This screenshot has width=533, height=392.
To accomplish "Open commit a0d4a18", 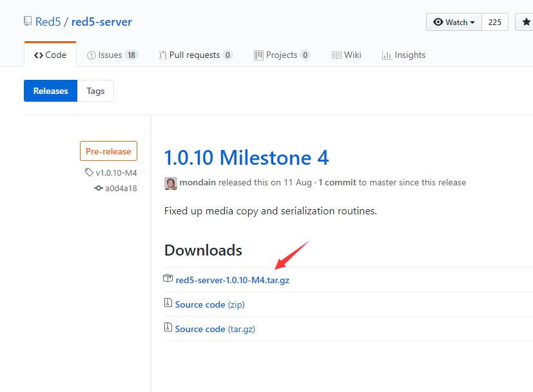I will pyautogui.click(x=121, y=189).
